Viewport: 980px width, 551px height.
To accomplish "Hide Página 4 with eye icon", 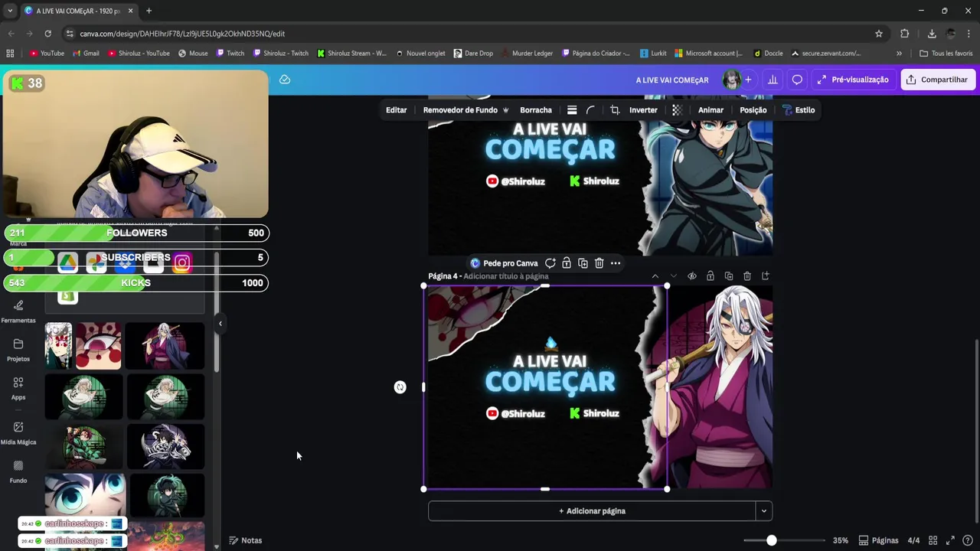I will click(692, 276).
